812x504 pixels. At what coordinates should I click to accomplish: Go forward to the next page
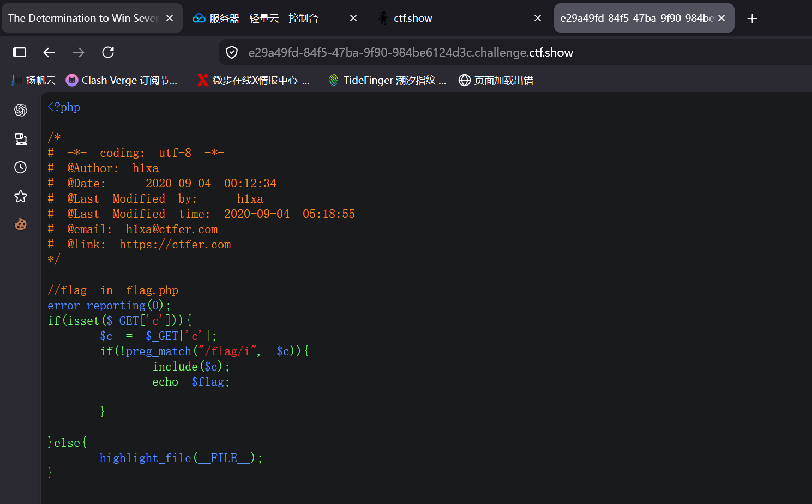[79, 52]
